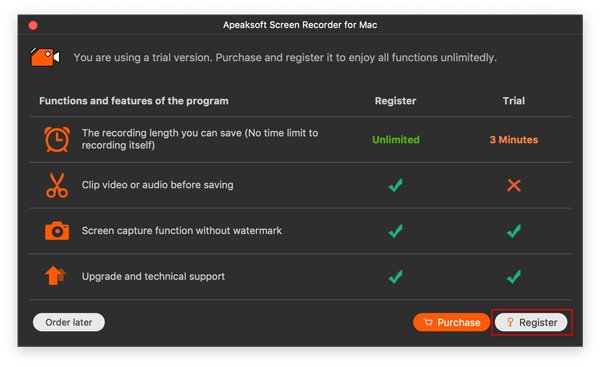Screen dimensions: 600x367
Task: Click the Trial column header
Action: click(514, 101)
